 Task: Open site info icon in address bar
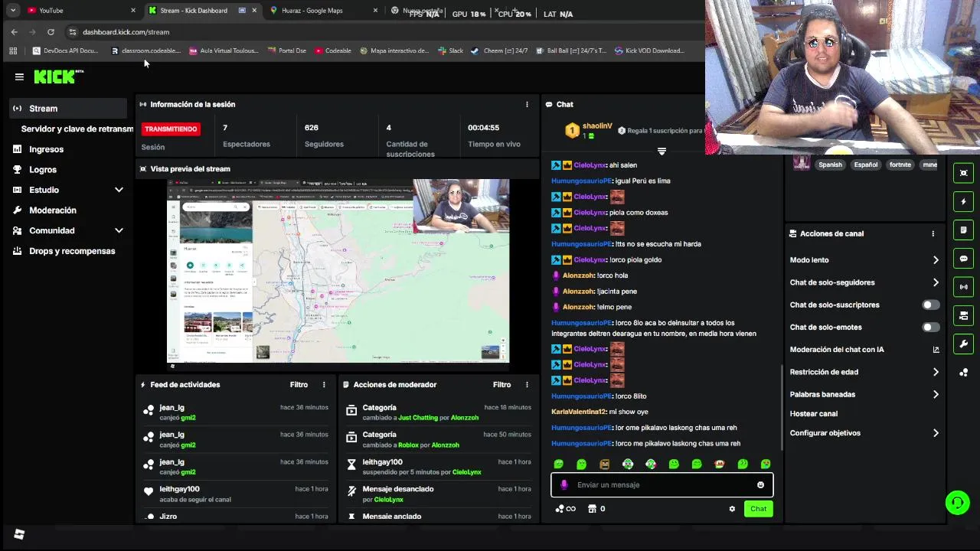point(73,32)
